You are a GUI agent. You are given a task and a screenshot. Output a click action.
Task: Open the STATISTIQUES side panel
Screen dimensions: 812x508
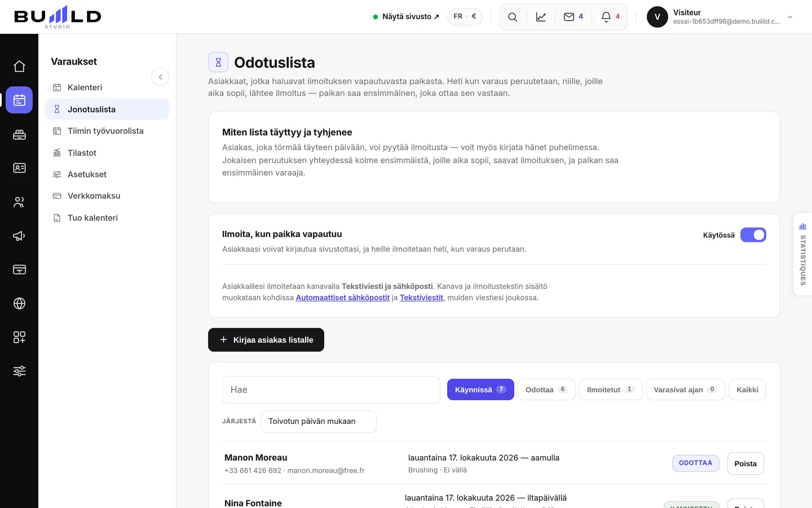click(x=802, y=254)
